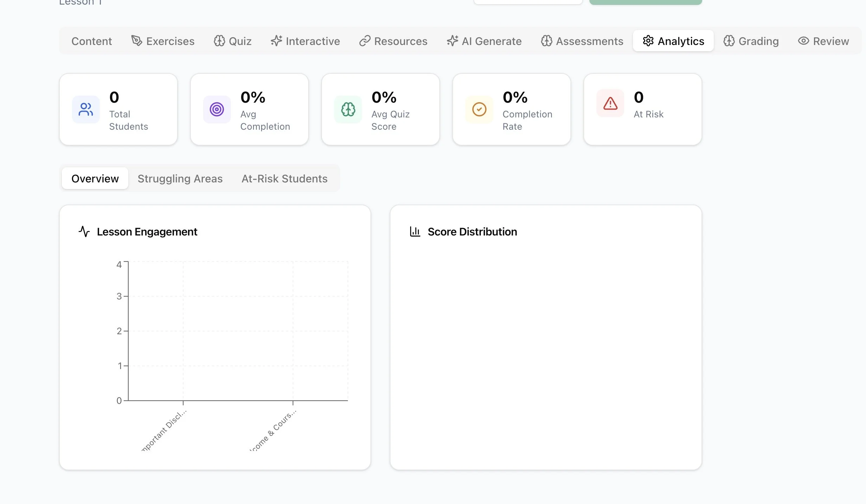Click the At Risk warning triangle icon
Screen dimensions: 866x504
pos(610,103)
